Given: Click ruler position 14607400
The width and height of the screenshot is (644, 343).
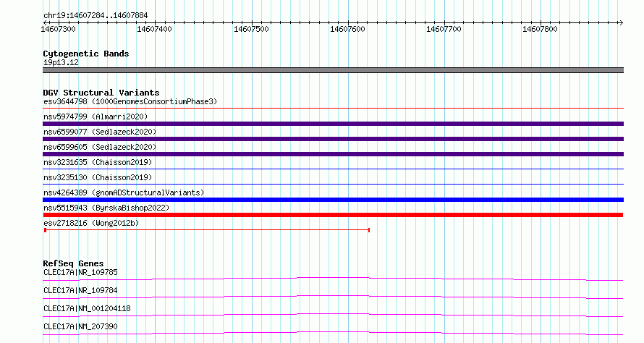Looking at the screenshot, I should pyautogui.click(x=154, y=29).
